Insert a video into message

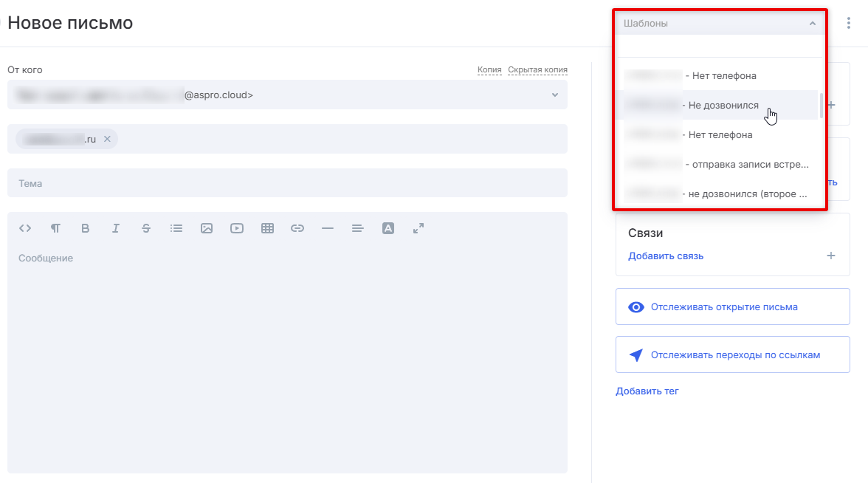237,228
